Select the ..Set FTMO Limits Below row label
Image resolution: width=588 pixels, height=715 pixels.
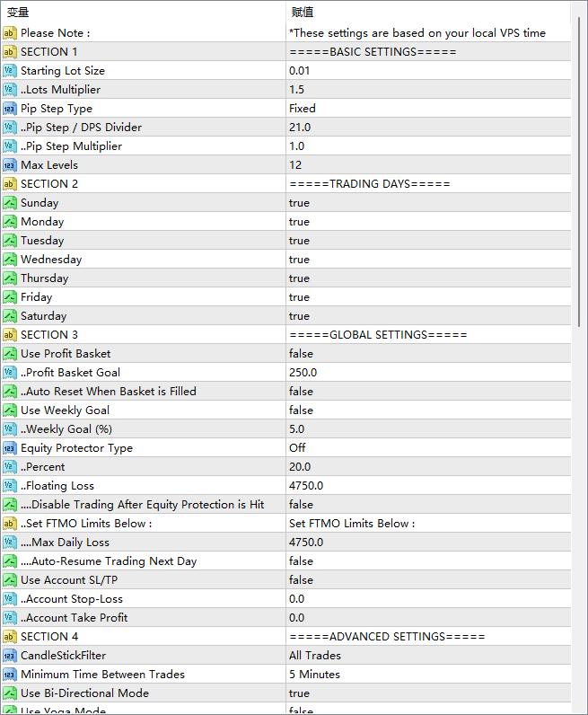pos(86,524)
